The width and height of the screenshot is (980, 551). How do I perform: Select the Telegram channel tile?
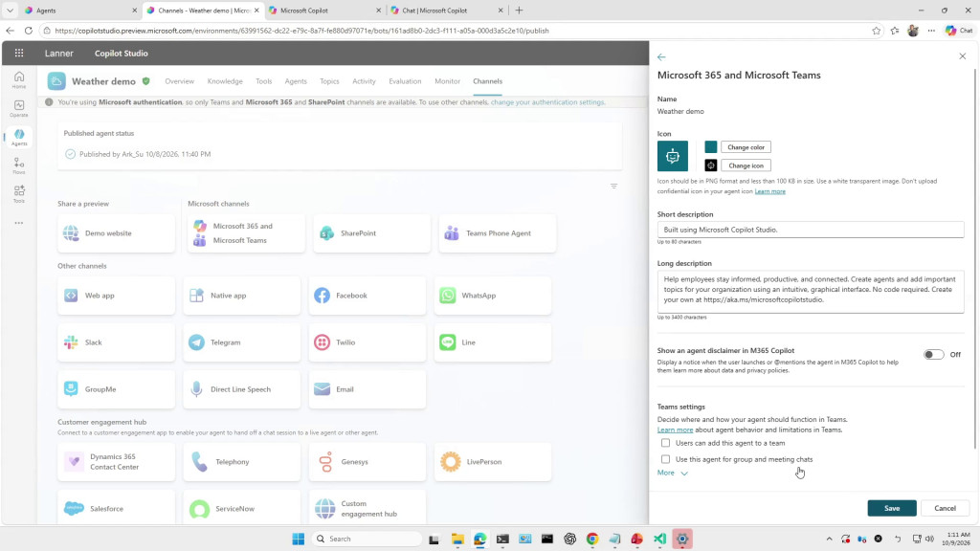[242, 342]
